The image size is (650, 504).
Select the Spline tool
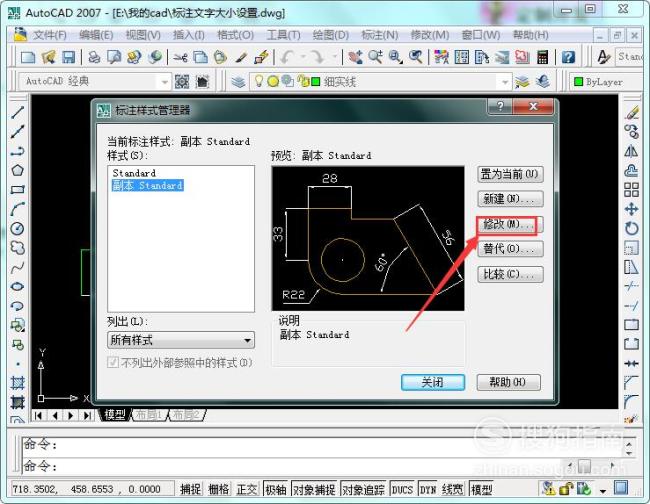coord(17,267)
